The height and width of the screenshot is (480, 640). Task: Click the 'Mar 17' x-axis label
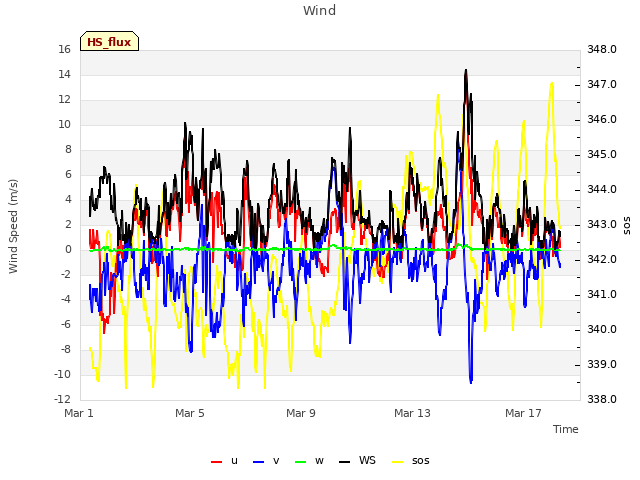point(523,413)
